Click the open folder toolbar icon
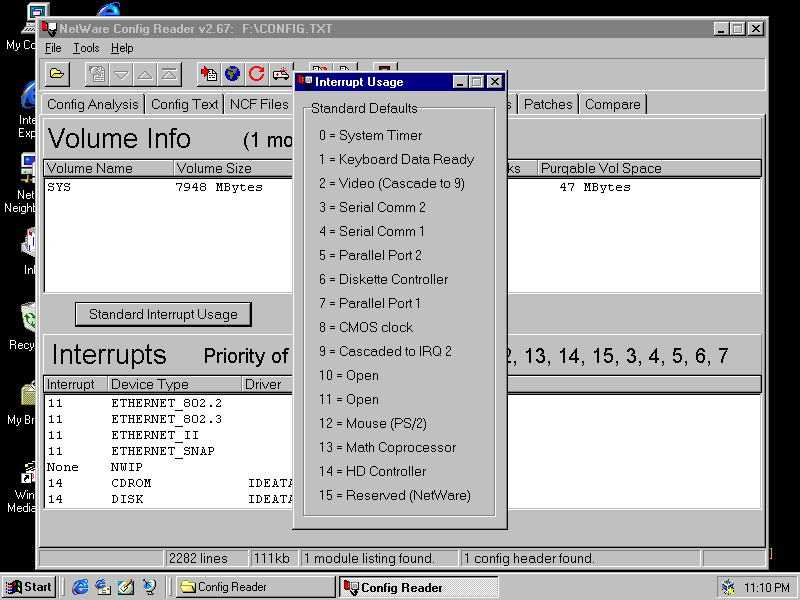The width and height of the screenshot is (800, 600). (57, 74)
